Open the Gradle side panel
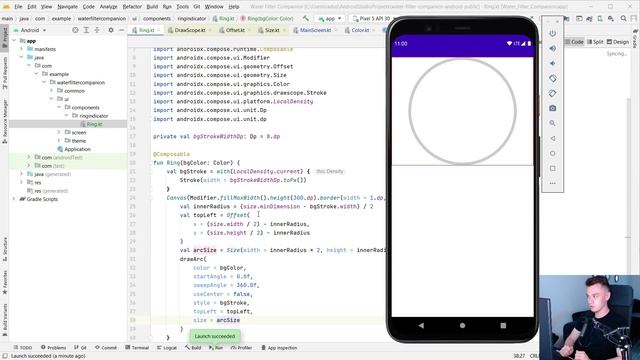The height and width of the screenshot is (360, 640). point(635,38)
